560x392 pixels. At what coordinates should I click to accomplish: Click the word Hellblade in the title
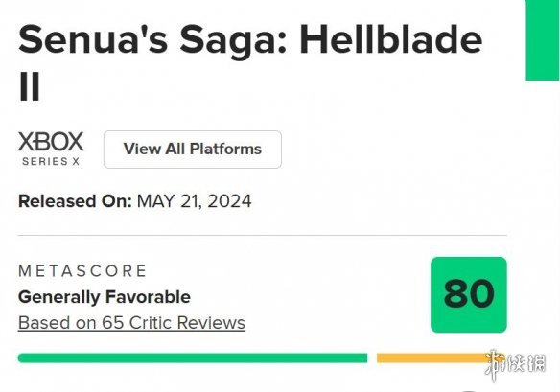(x=391, y=39)
